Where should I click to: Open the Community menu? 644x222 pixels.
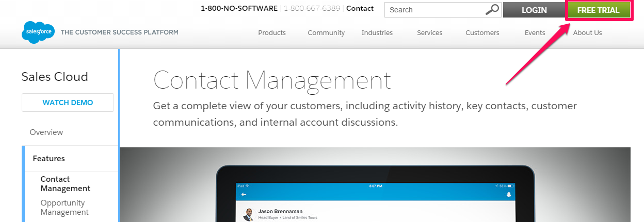(x=326, y=32)
